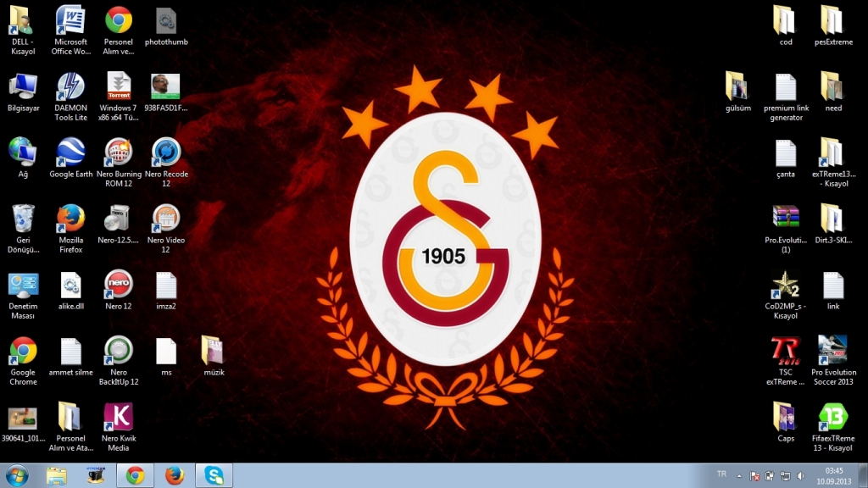Screen dimensions: 868x488
Task: Launch Nero Kwik Media
Action: pos(119,427)
